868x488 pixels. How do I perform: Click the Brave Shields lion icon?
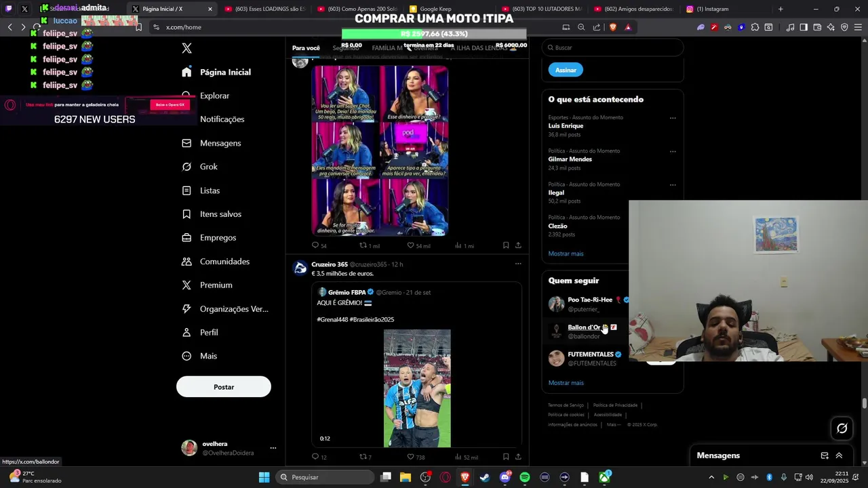pyautogui.click(x=613, y=27)
